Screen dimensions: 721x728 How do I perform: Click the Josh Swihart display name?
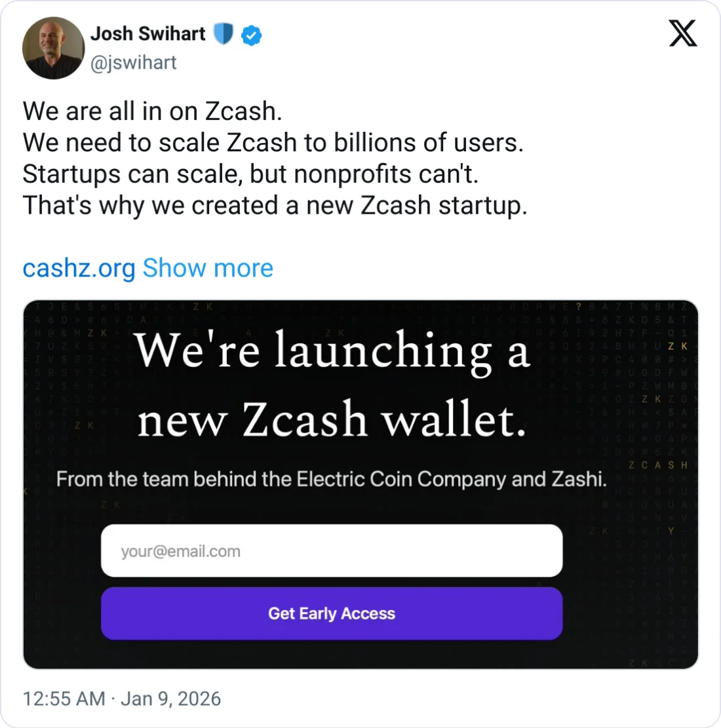click(x=147, y=33)
